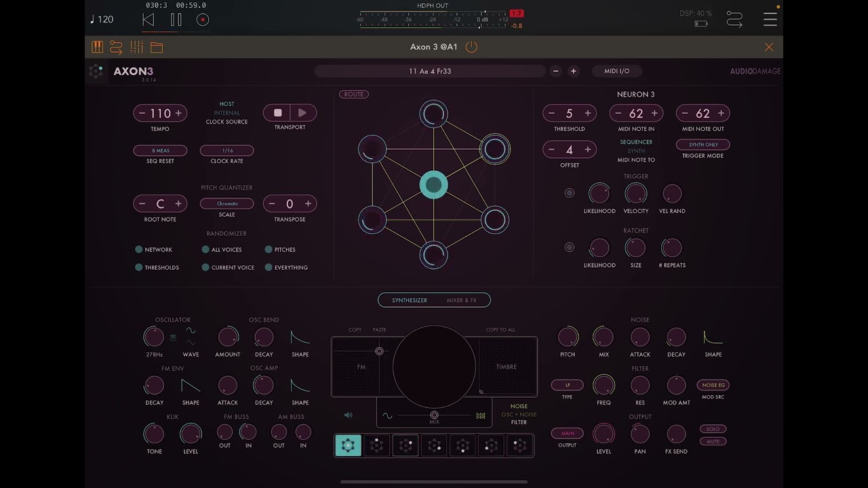Click the Axon 3 logo icon
Viewport: 868px width, 488px height.
point(96,71)
